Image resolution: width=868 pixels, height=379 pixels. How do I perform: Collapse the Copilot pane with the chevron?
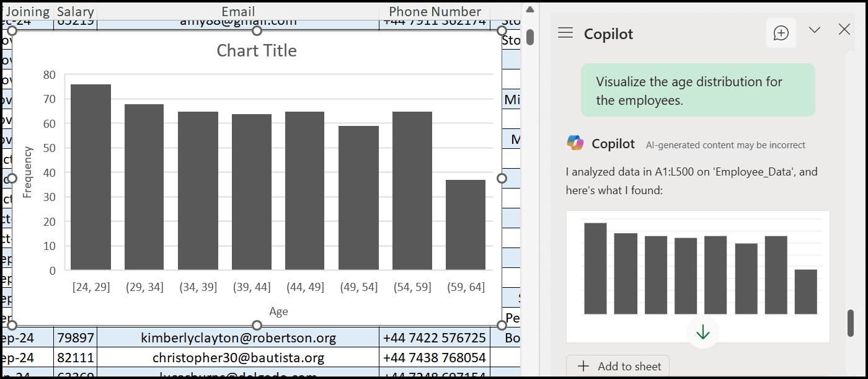pyautogui.click(x=814, y=29)
